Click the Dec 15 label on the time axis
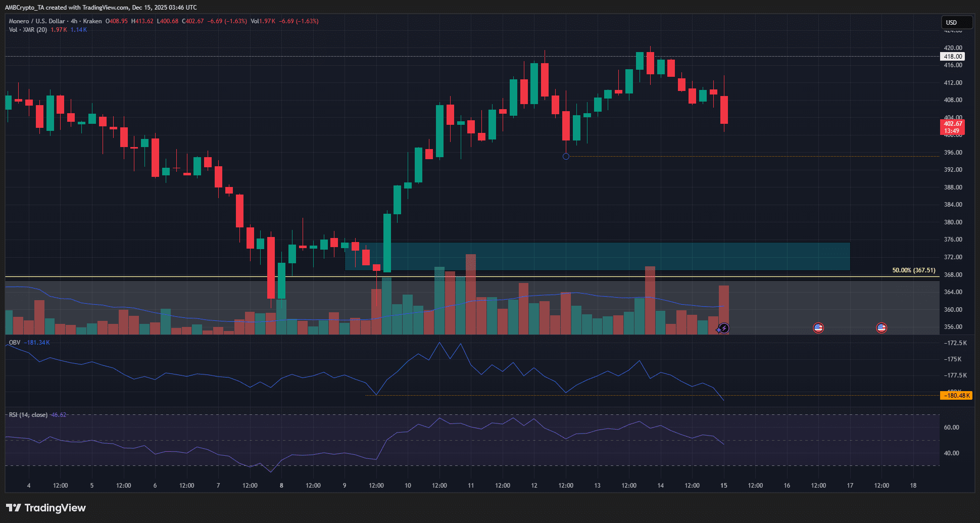This screenshot has height=523, width=980. [723, 485]
